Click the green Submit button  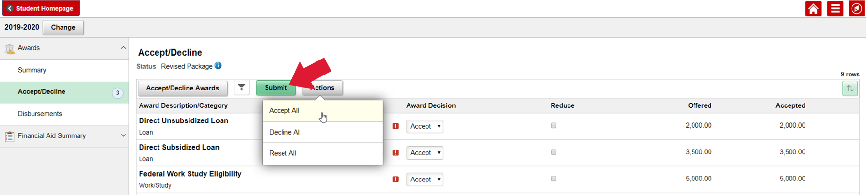275,88
